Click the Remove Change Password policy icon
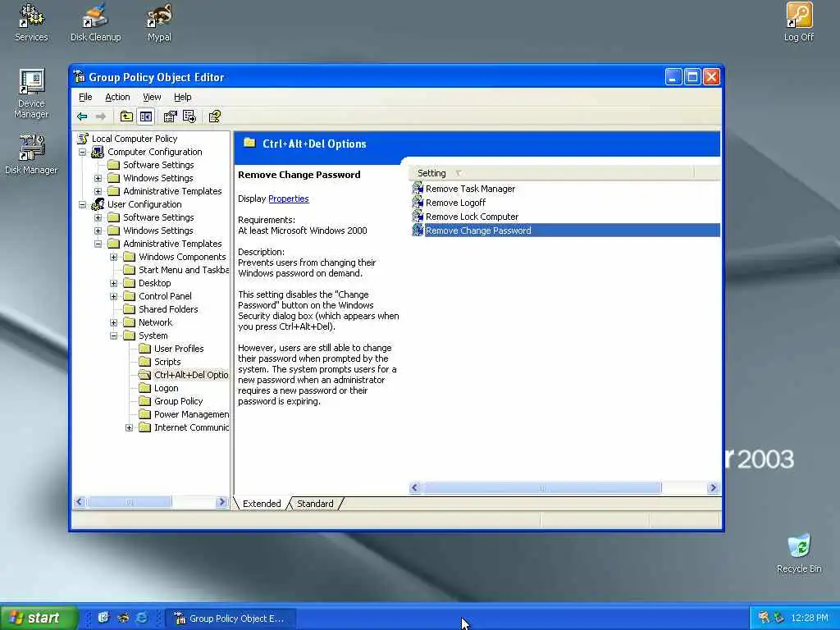 click(x=418, y=230)
